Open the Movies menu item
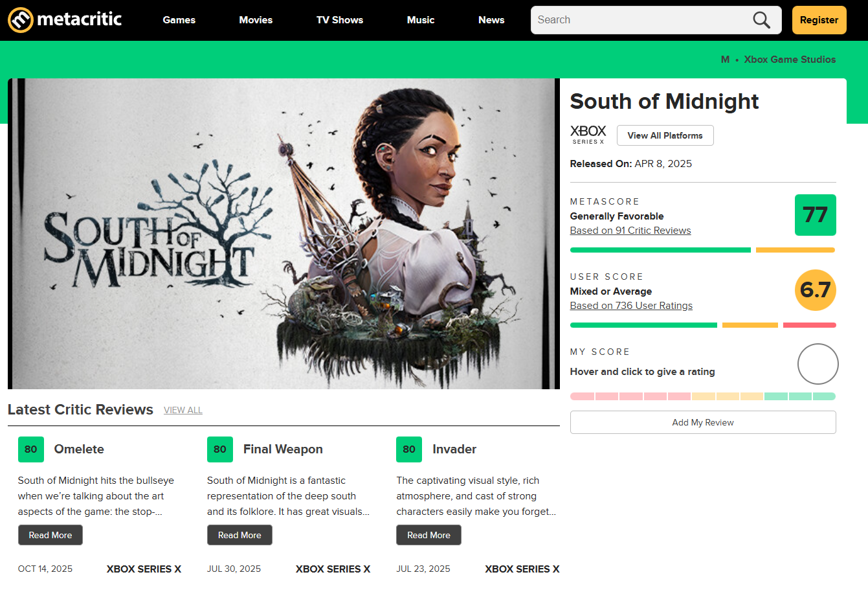Viewport: 868px width, 590px height. coord(256,19)
